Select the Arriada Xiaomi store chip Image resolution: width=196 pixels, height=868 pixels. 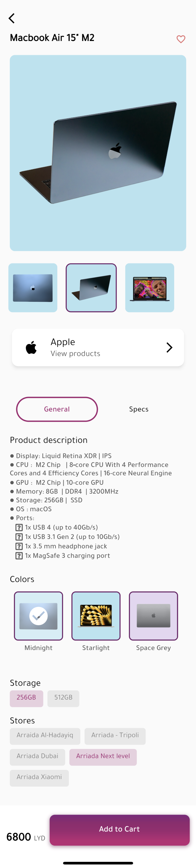[x=39, y=778]
